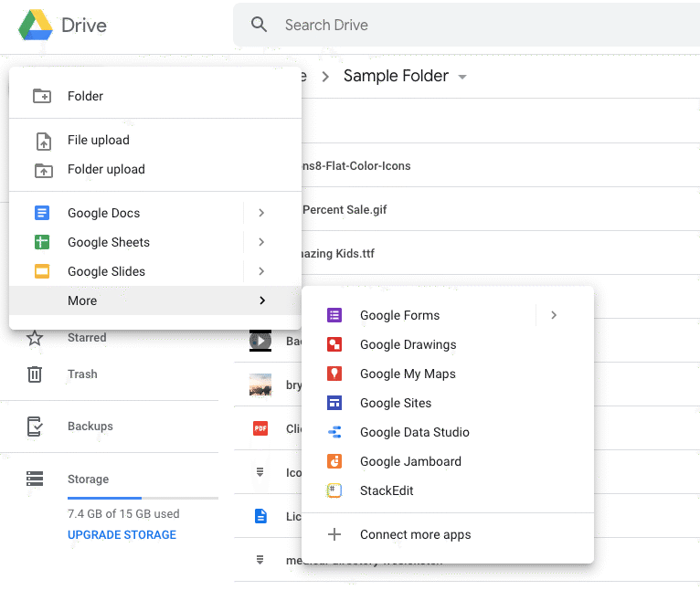The width and height of the screenshot is (700, 590).
Task: Click the storage usage progress bar
Action: [143, 498]
